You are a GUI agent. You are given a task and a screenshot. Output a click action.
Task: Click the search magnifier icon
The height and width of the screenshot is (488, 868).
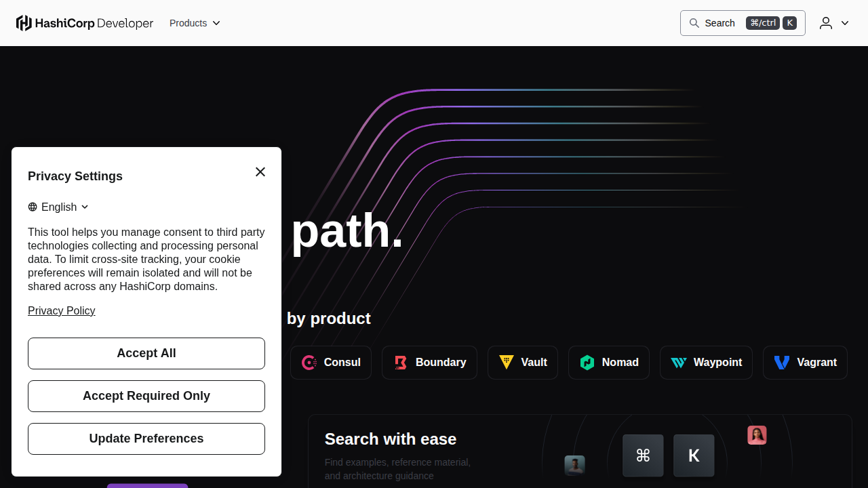(694, 22)
